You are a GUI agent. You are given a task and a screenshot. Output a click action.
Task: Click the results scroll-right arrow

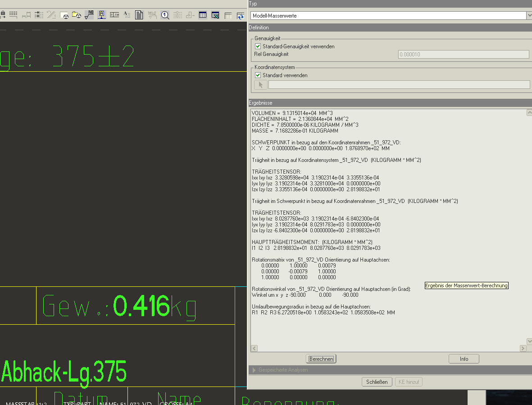click(523, 348)
